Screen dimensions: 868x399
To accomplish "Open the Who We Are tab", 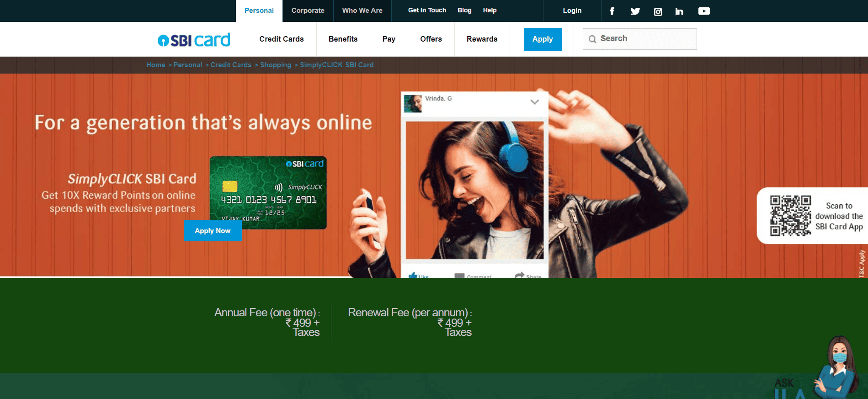I will tap(362, 11).
